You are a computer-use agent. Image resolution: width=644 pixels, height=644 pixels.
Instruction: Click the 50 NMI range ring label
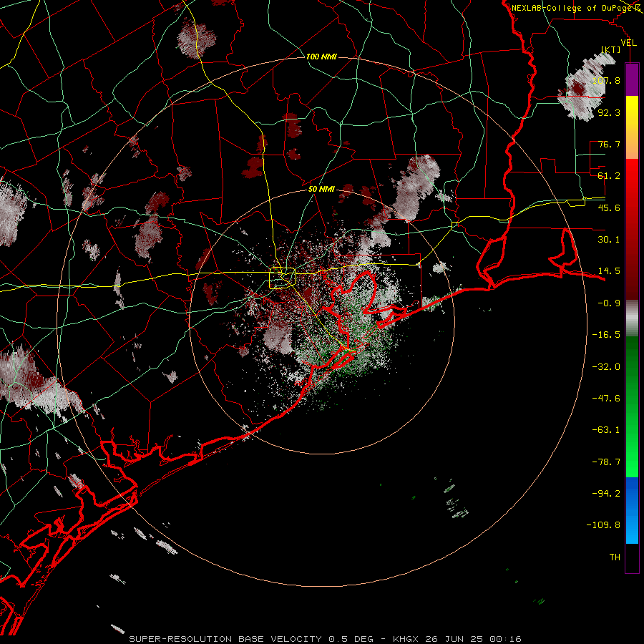(321, 189)
